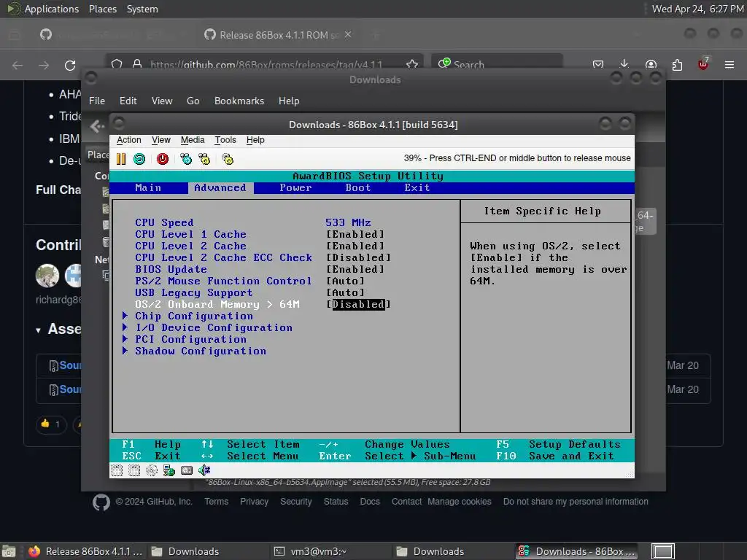This screenshot has height=560, width=747.
Task: Click the green hard reset icon
Action: click(x=139, y=159)
